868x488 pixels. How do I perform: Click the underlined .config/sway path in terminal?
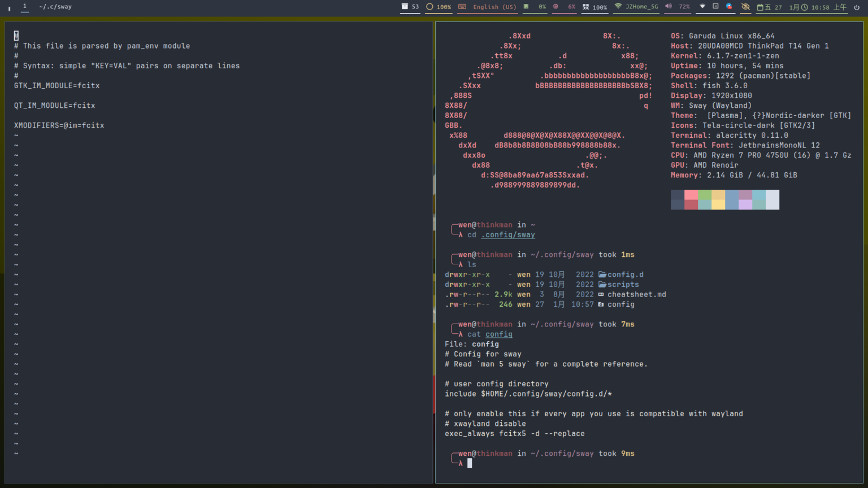click(x=507, y=235)
